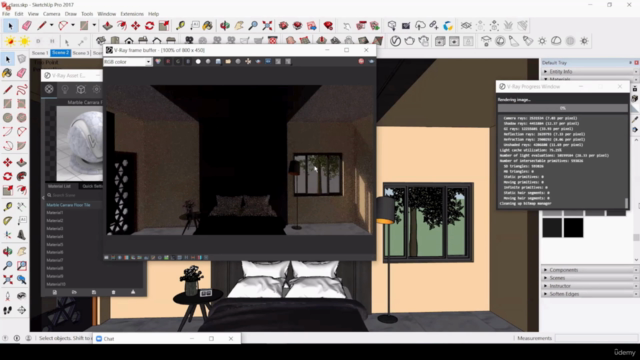Click the V-Ray Render teapot icon
The width and height of the screenshot is (640, 360).
click(x=409, y=41)
